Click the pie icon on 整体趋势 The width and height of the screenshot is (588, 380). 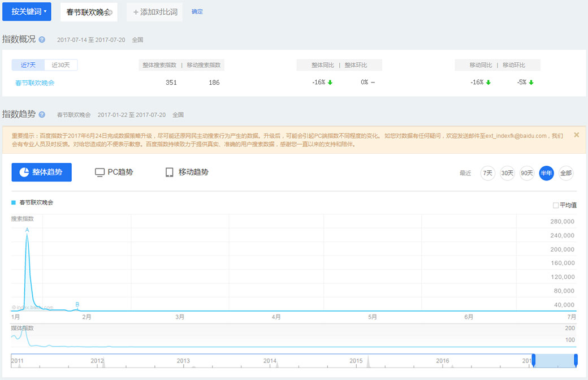[24, 172]
